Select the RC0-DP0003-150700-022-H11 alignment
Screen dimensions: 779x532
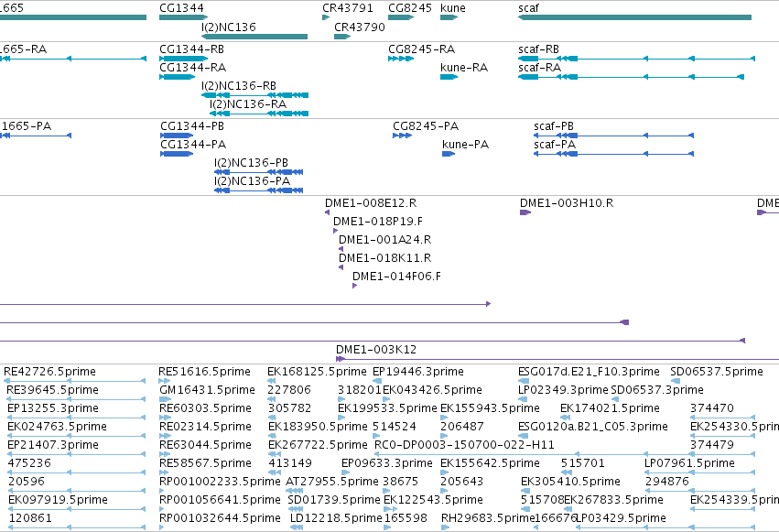[x=564, y=454]
